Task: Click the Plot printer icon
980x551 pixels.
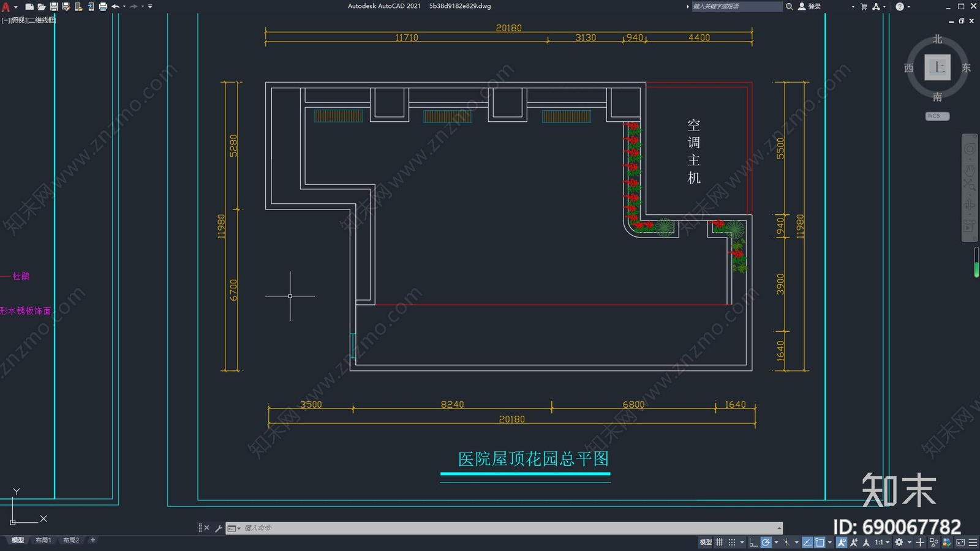Action: pyautogui.click(x=103, y=6)
